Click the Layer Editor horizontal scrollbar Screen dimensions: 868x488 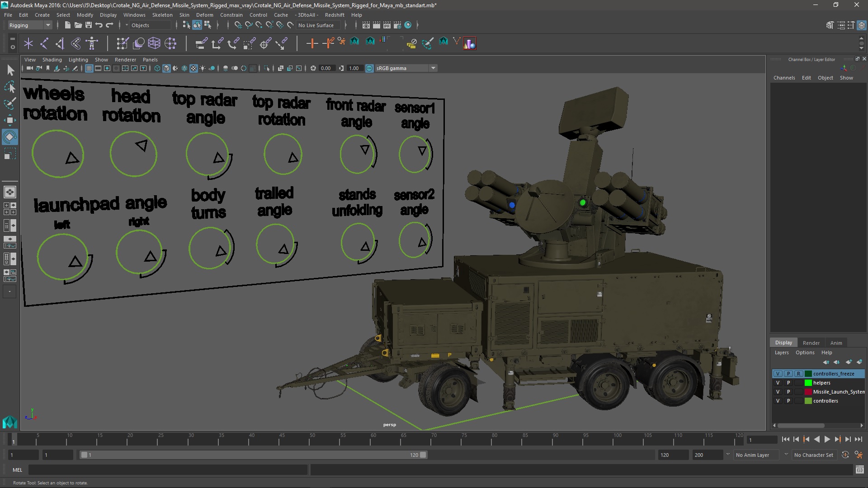tap(800, 426)
